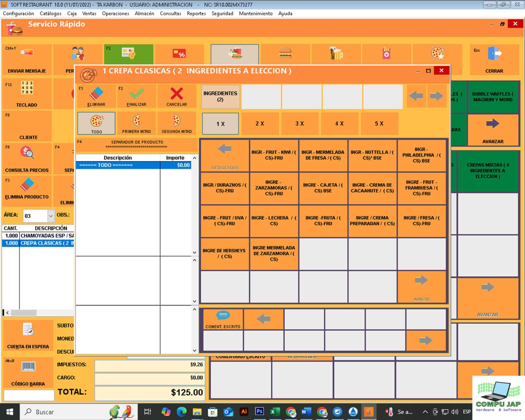Open Excel from the taskbar
The width and height of the screenshot is (525, 420).
coord(275,411)
